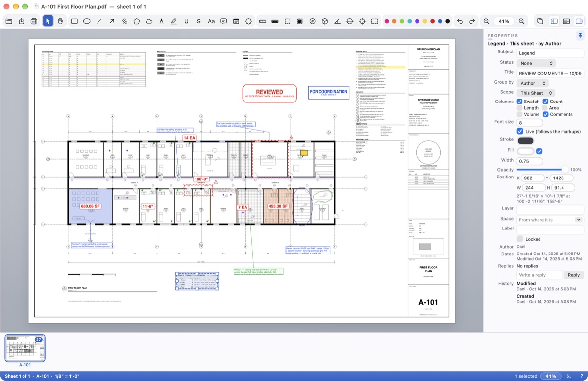Screen dimensions: 588x381
Task: Click the A-101 sheet thumbnail
Action: (25, 349)
